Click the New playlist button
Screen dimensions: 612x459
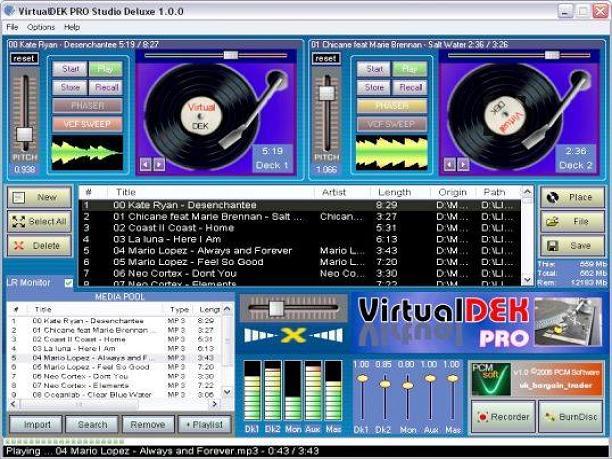[x=38, y=197]
